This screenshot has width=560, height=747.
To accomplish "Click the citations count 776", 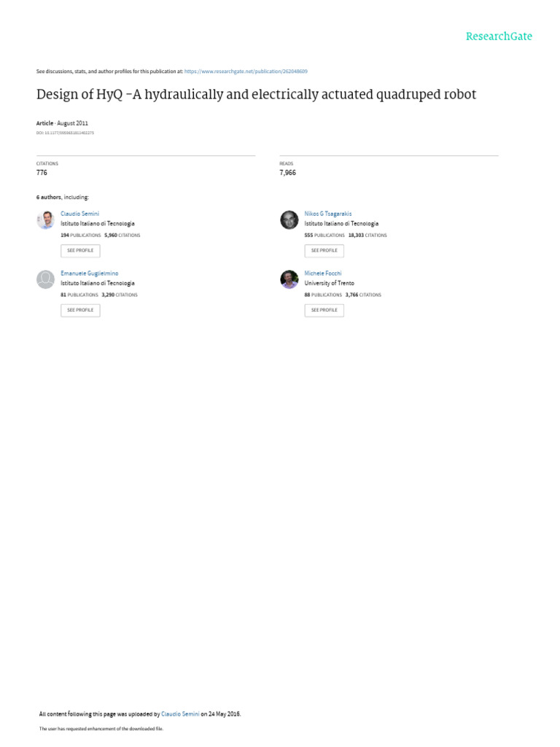I will (42, 172).
